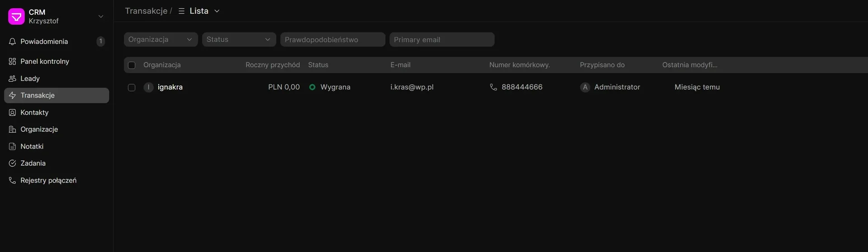Click the Ostatnia modyfi... column header

pos(690,65)
